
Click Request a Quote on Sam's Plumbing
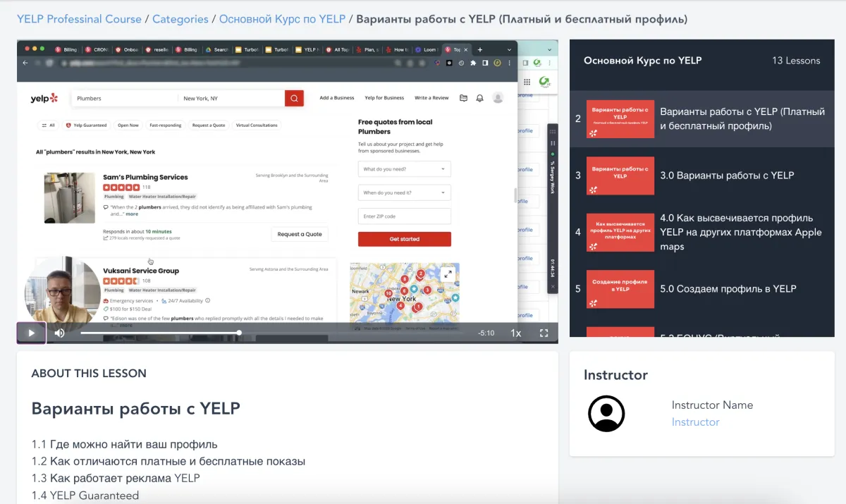tap(300, 234)
